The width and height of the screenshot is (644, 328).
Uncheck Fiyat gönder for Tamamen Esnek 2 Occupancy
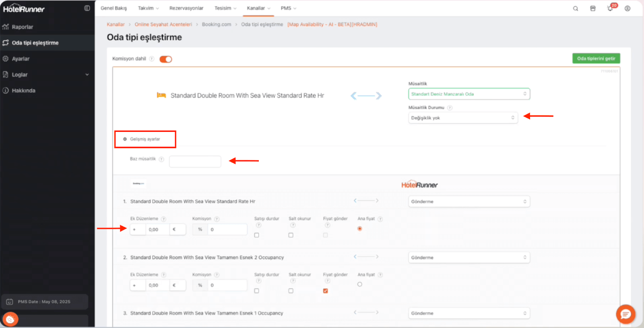325,291
